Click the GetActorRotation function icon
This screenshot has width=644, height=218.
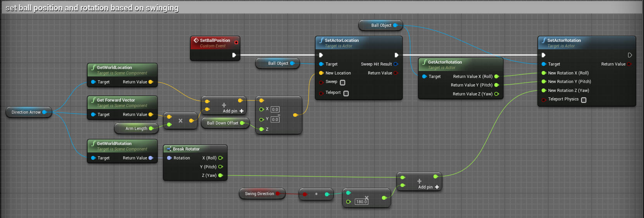click(x=425, y=62)
